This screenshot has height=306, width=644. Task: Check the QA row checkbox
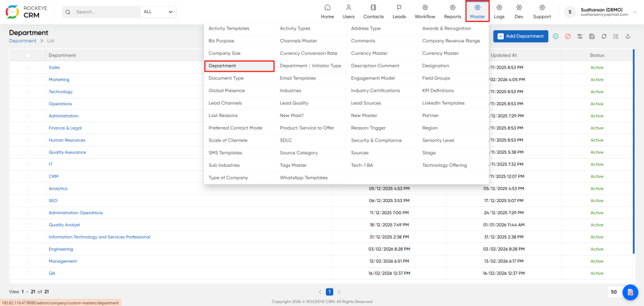click(28, 273)
